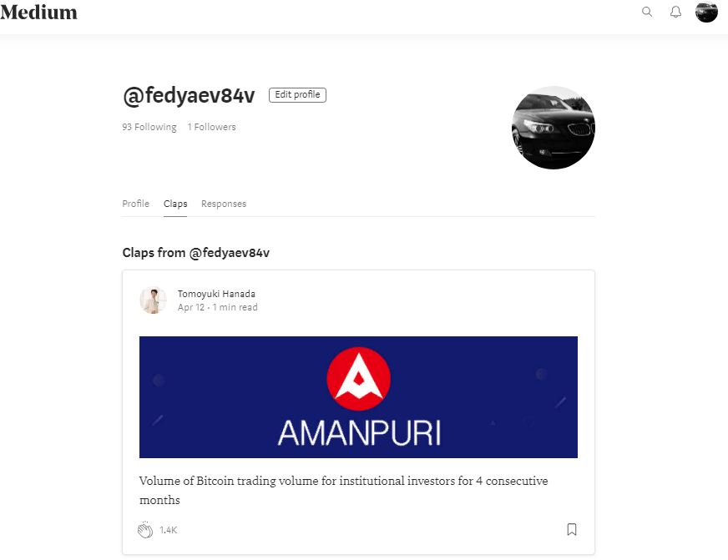View the 1.4K clap count
This screenshot has height=560, width=728.
point(169,530)
